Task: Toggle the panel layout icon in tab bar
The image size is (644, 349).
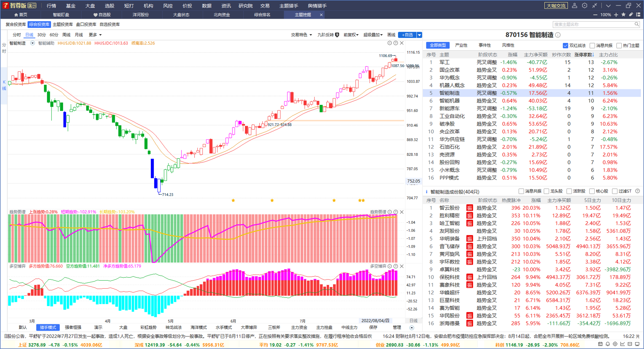Action: pyautogui.click(x=638, y=15)
